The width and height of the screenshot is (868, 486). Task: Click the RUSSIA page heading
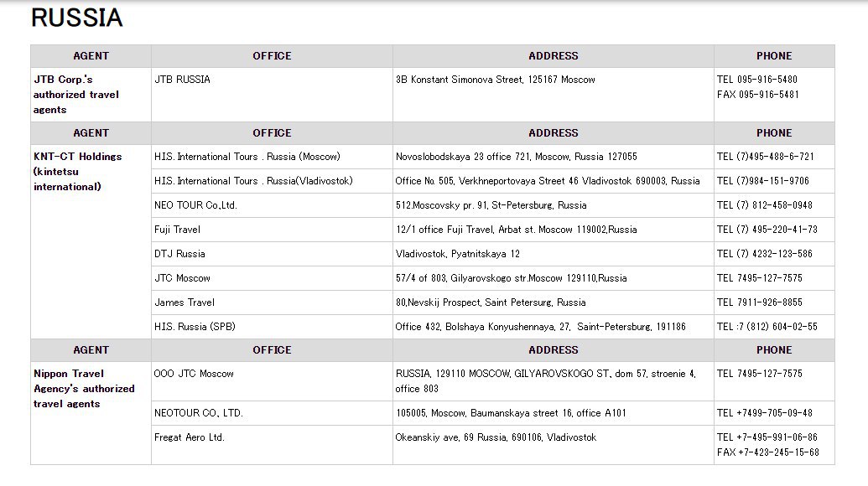coord(77,18)
